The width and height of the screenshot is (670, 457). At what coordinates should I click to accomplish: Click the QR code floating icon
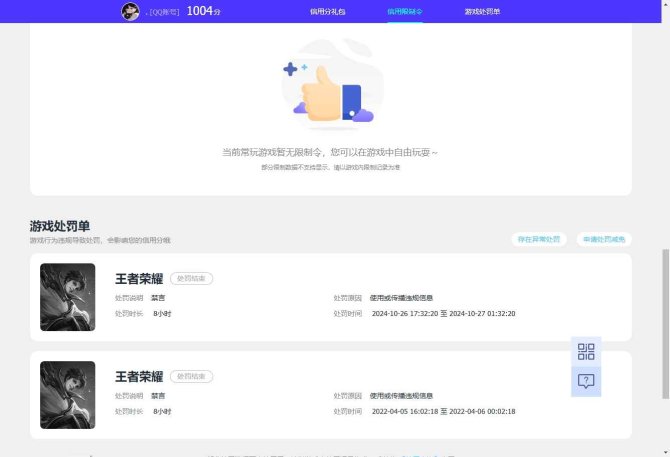(x=586, y=352)
